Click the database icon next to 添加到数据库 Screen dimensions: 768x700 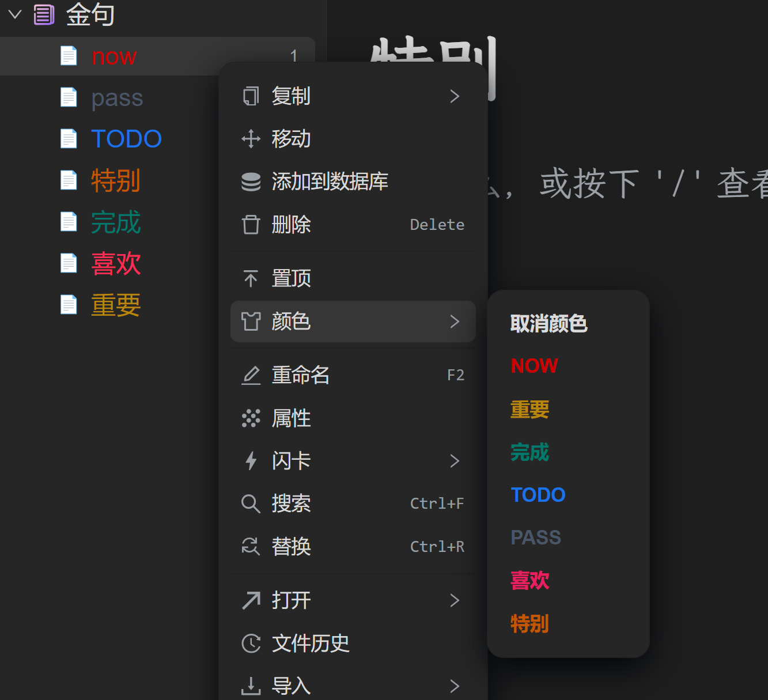251,181
